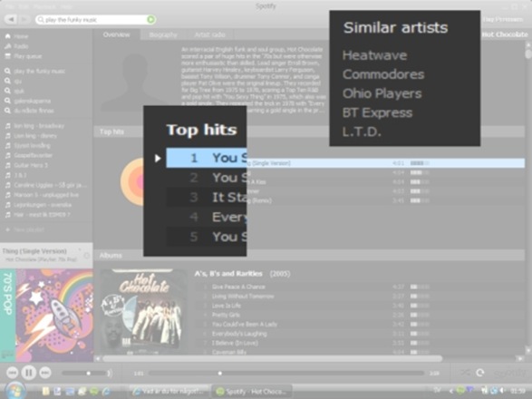Click the Internet Explorer quick launch icon
This screenshot has width=532, height=399.
point(106,392)
